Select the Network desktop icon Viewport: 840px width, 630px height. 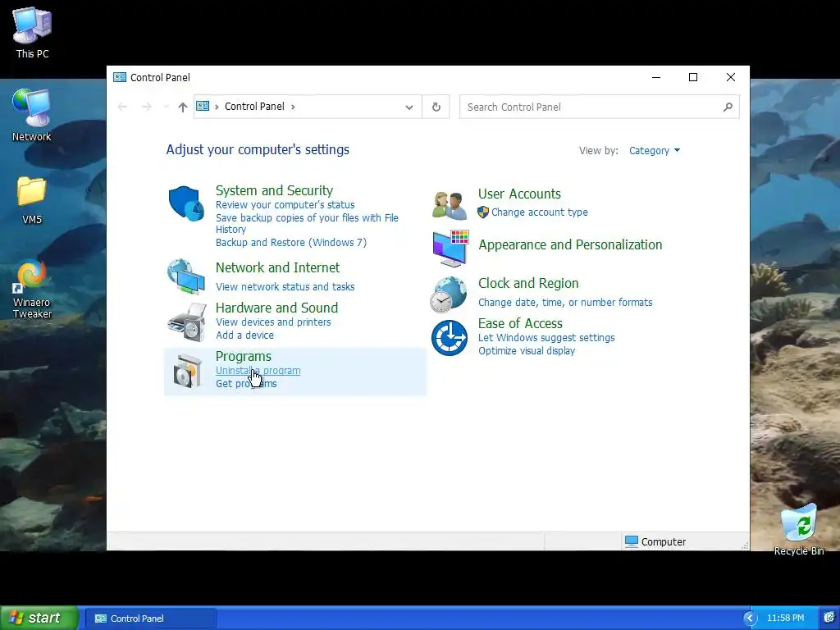tap(32, 116)
